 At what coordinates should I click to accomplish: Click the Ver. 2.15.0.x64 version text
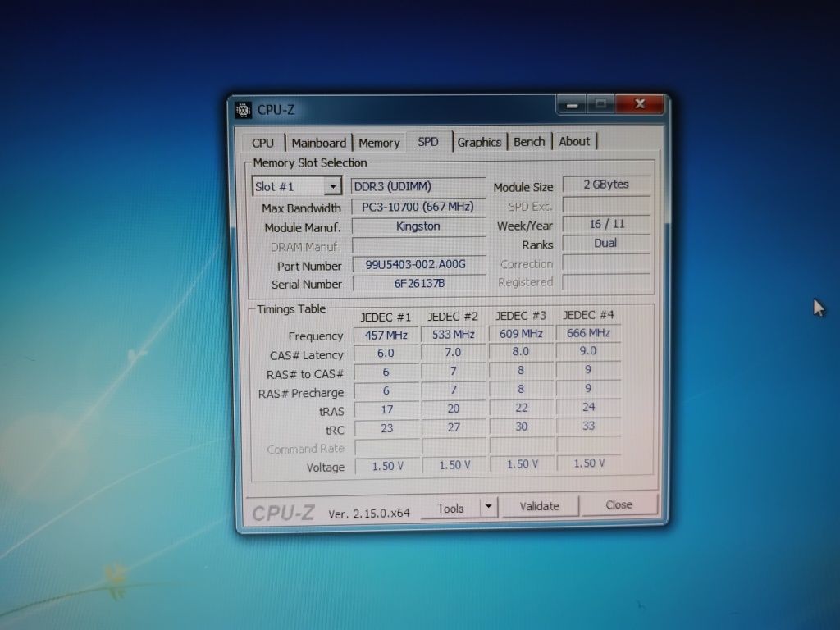(369, 514)
